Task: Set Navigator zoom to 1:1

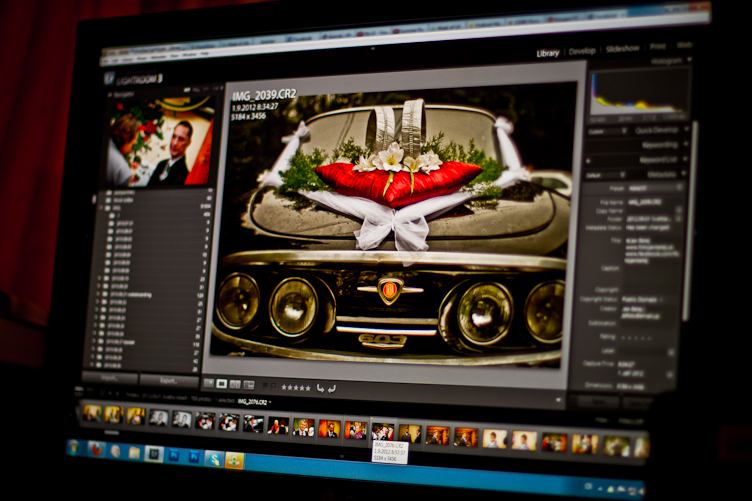Action: coord(207,89)
